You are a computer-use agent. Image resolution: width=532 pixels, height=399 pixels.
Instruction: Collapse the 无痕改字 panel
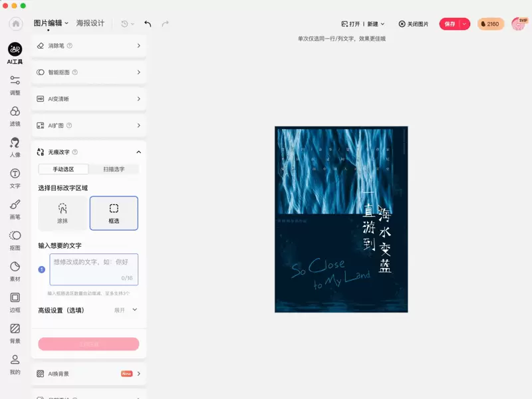point(138,152)
